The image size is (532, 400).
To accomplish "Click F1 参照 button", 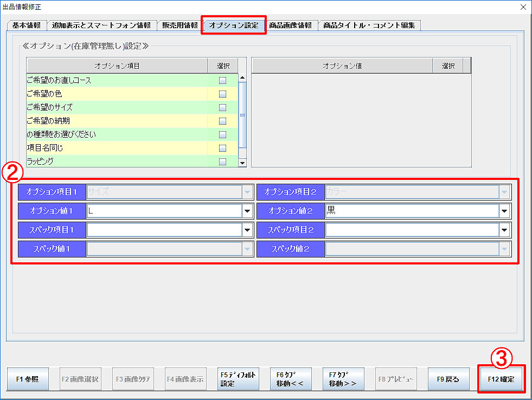I will (27, 379).
